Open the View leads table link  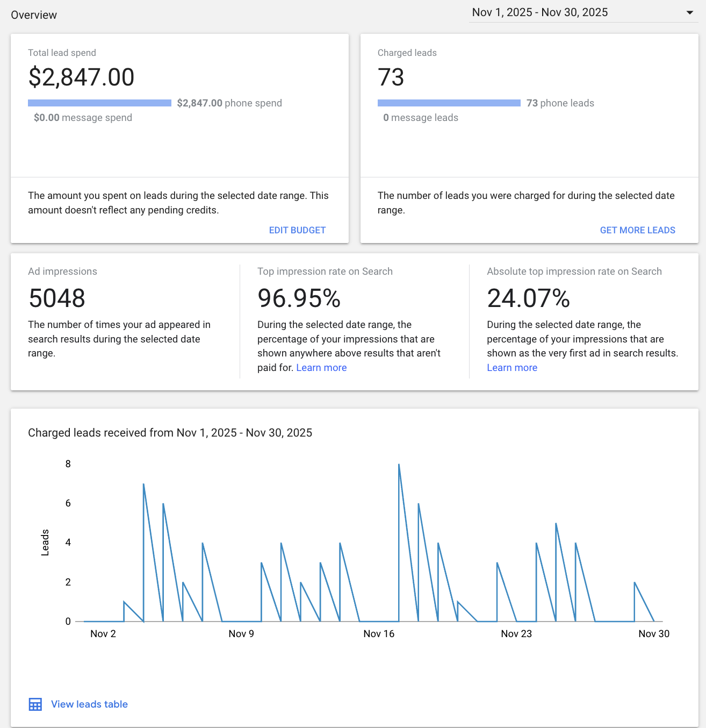(x=89, y=704)
